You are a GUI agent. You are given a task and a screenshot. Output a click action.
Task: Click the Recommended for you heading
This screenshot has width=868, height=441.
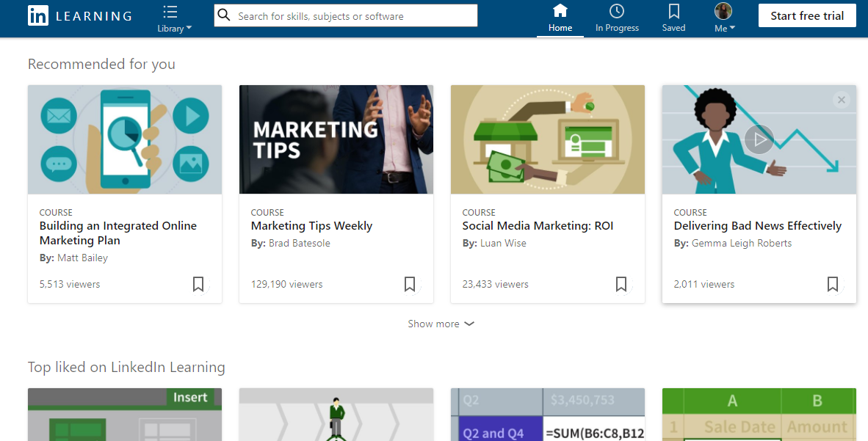tap(101, 64)
